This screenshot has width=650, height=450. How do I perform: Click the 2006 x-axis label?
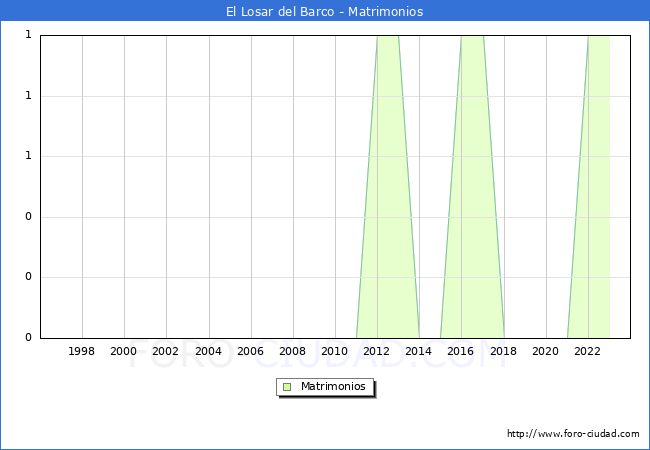[x=250, y=351]
